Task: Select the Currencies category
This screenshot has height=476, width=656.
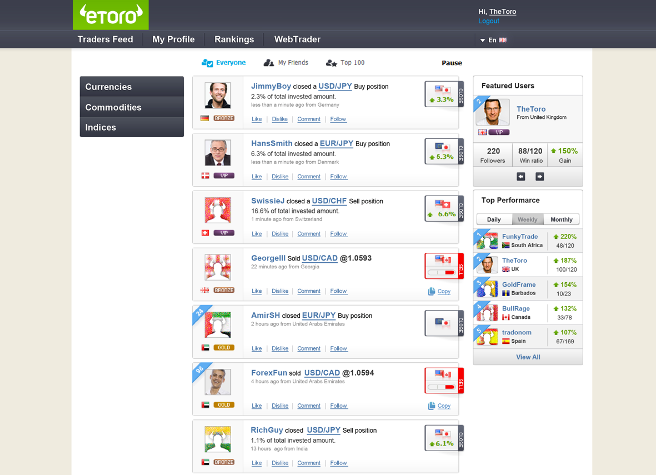Action: (132, 87)
